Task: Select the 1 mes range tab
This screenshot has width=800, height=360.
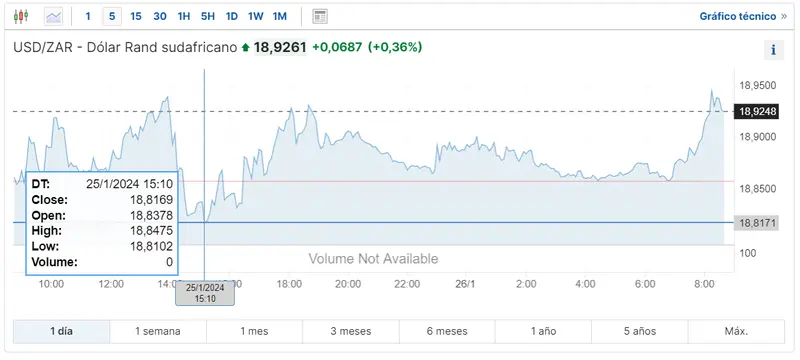Action: tap(254, 331)
